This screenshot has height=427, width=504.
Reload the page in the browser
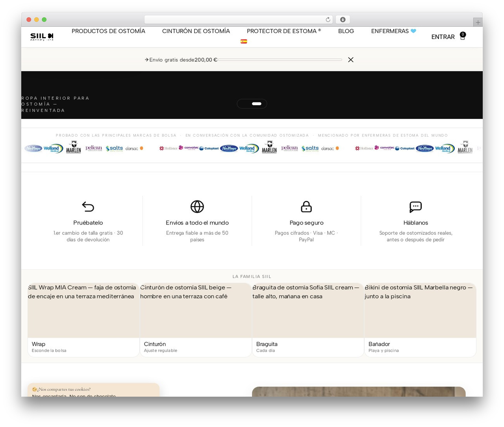tap(328, 20)
